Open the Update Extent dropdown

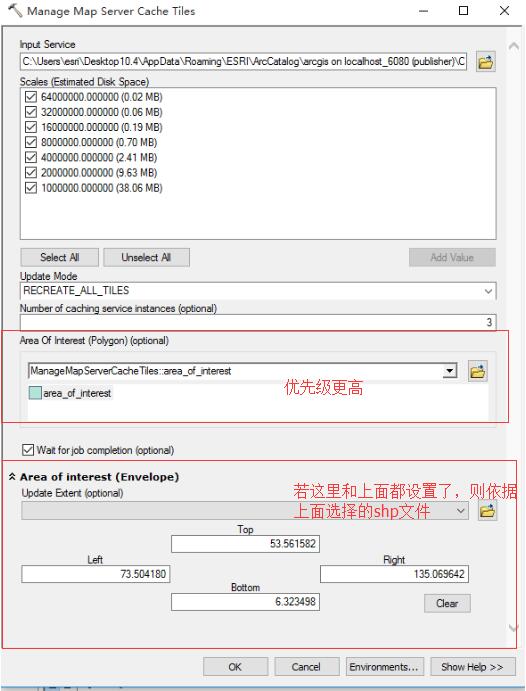point(461,511)
